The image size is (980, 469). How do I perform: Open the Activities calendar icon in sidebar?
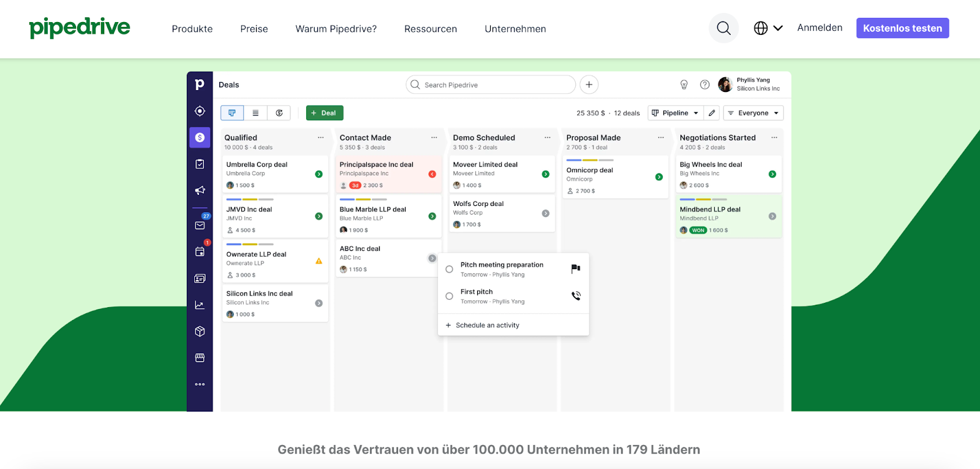[x=200, y=251]
